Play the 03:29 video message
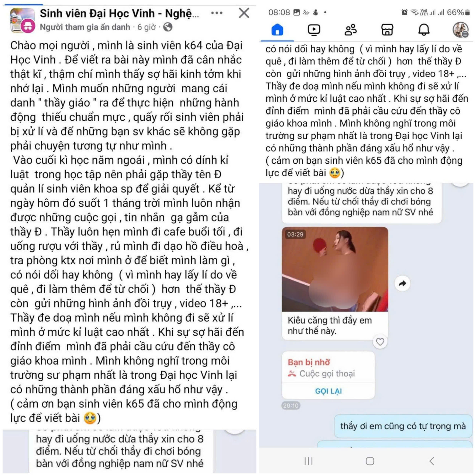 point(335,269)
